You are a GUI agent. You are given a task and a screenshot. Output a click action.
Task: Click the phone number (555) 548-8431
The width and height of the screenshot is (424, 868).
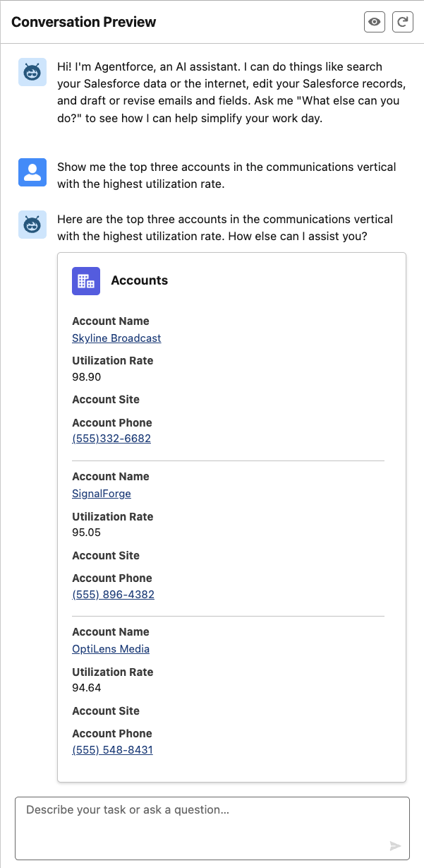click(x=112, y=750)
